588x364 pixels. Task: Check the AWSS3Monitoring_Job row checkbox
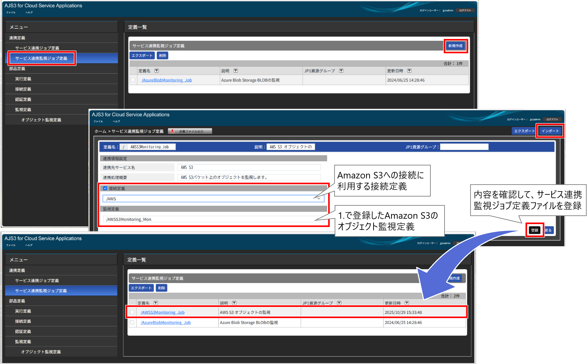132,312
